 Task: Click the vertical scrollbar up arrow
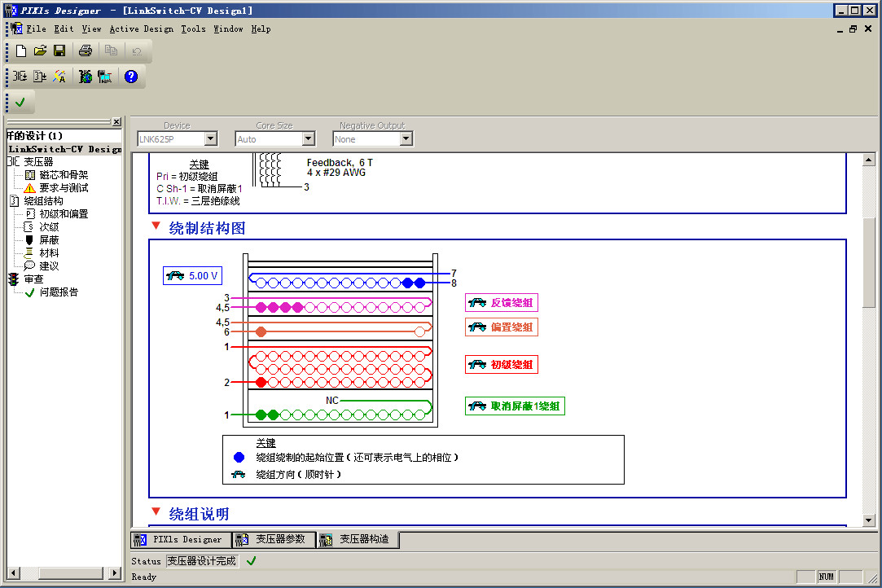coord(868,160)
